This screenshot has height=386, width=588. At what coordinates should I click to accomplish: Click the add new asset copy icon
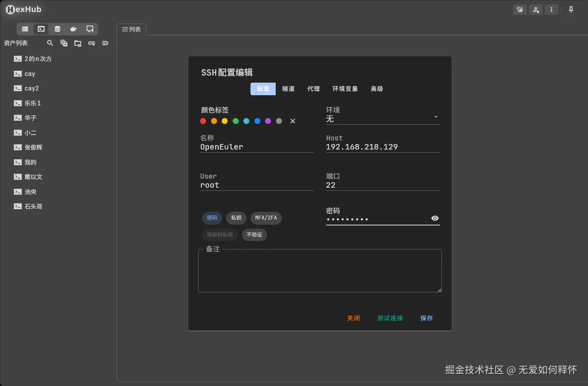click(x=64, y=43)
